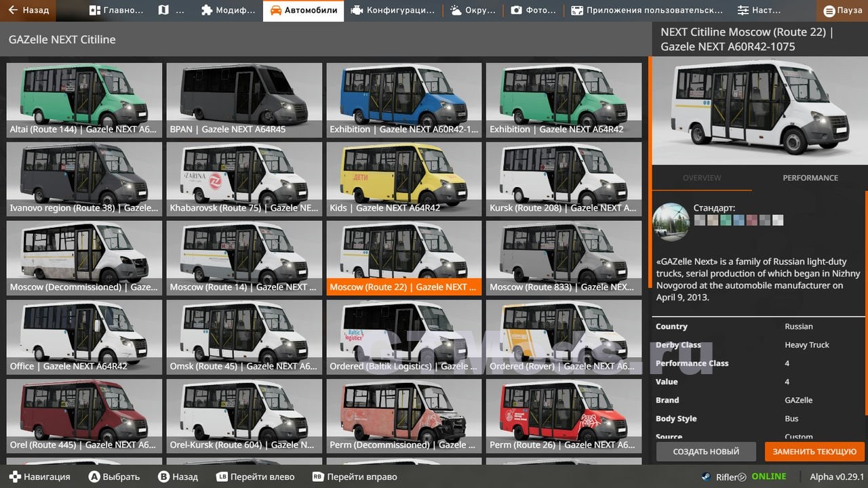Click the Alpha v0.29.1 version text
This screenshot has width=868, height=488.
(835, 476)
